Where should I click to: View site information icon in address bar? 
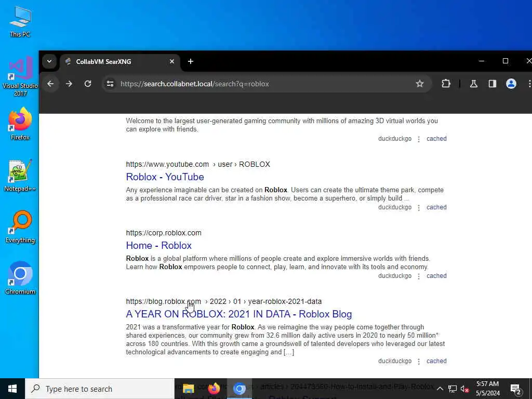tap(110, 84)
